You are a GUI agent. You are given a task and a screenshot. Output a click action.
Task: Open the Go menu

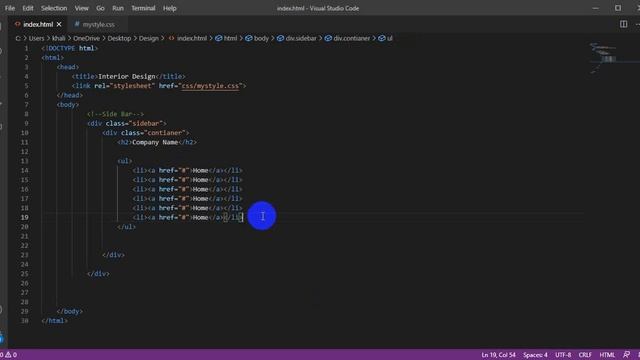tap(100, 8)
